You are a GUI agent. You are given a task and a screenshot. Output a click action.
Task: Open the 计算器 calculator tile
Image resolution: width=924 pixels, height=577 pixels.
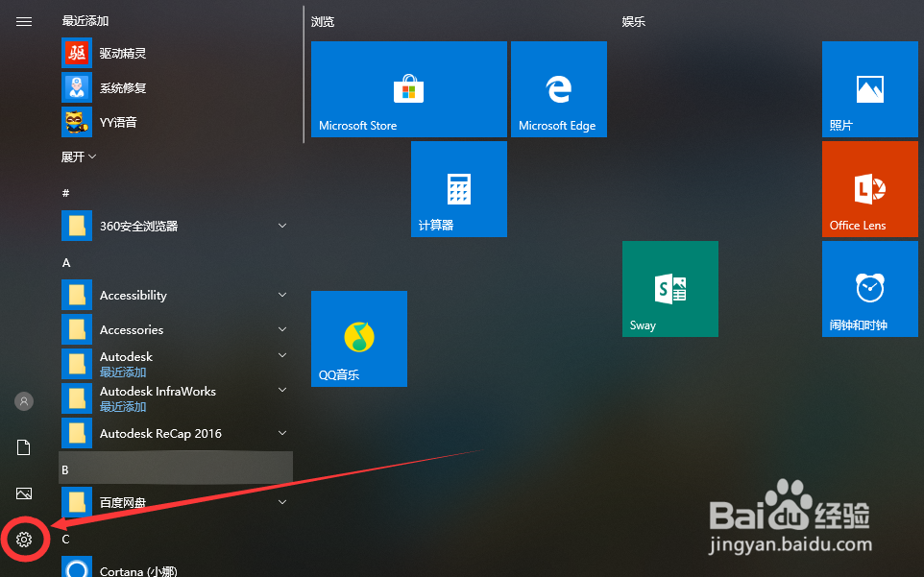(x=459, y=189)
